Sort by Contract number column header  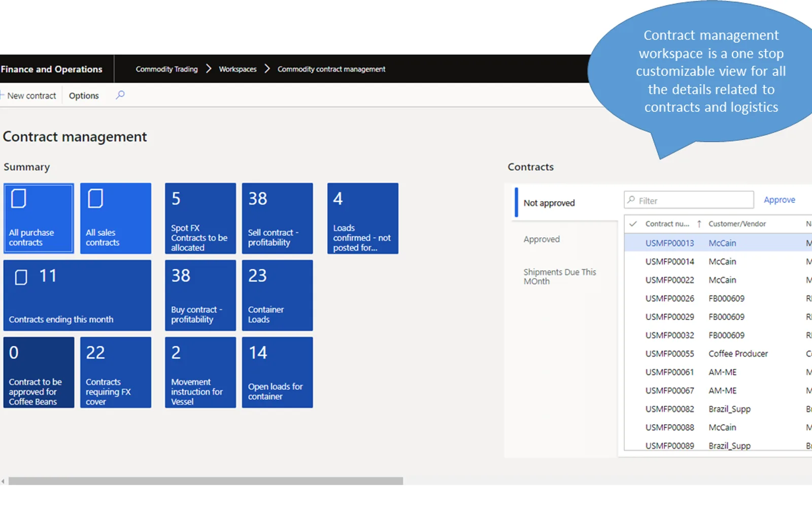(667, 224)
